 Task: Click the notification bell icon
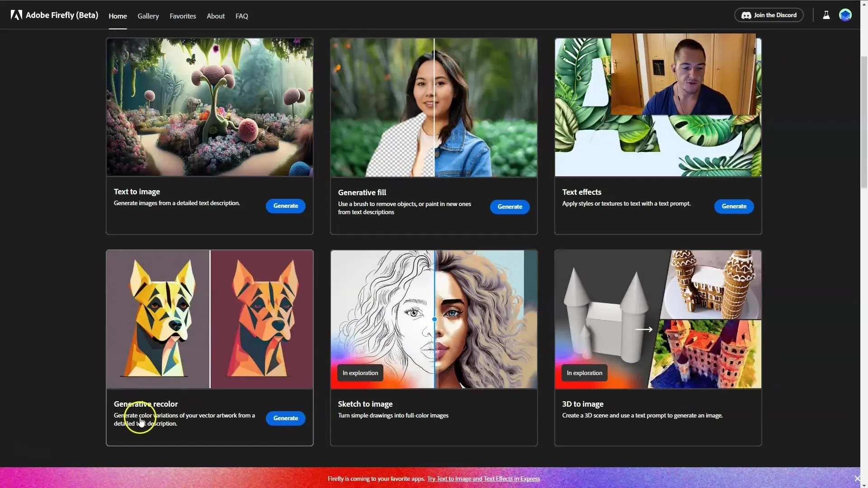tap(826, 14)
